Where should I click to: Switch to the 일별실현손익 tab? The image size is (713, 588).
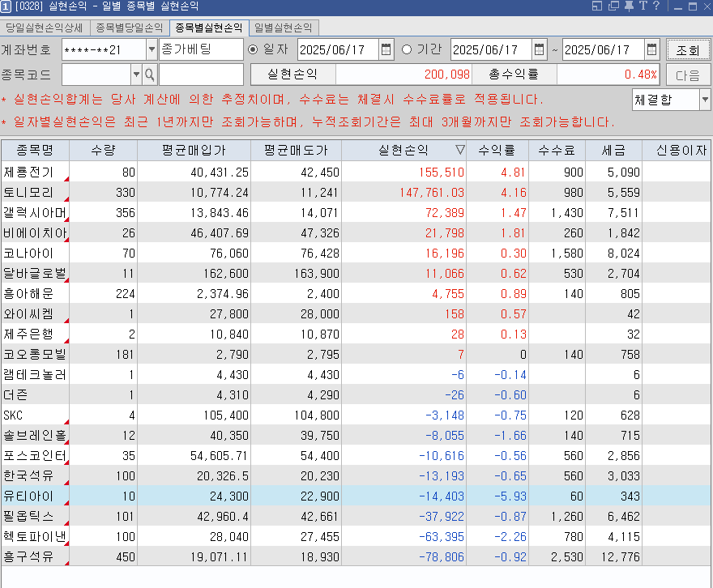coord(285,28)
